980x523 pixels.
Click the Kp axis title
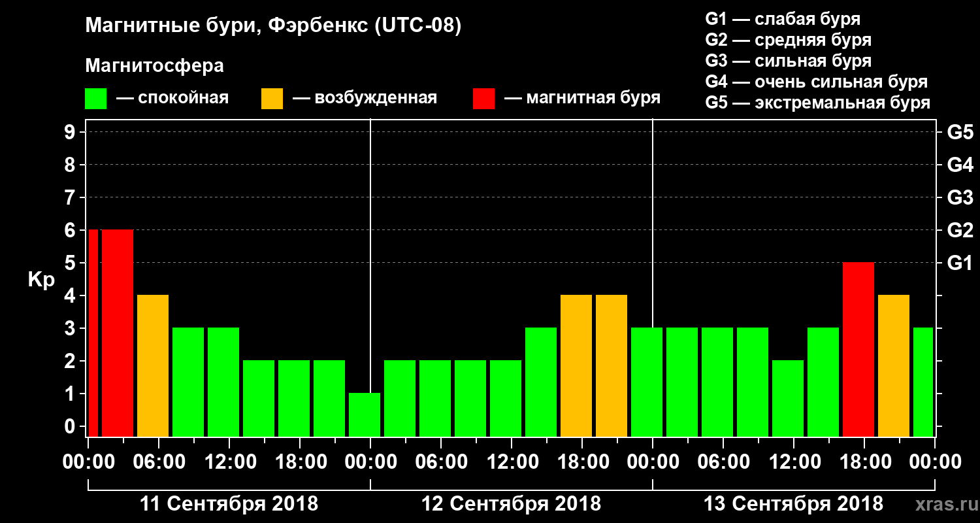pyautogui.click(x=41, y=280)
